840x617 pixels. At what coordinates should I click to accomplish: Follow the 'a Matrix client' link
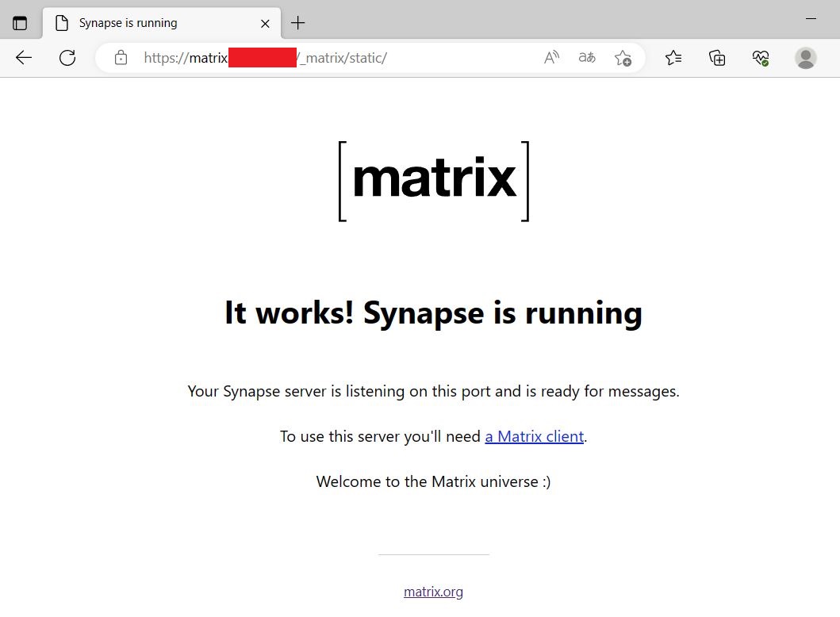click(x=534, y=436)
